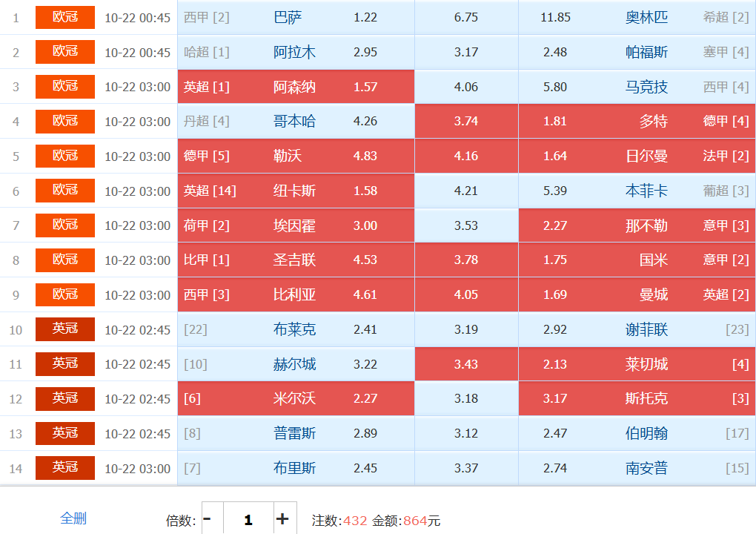756x534 pixels.
Task: Click the 欧冠 badge on match 1
Action: tap(65, 17)
